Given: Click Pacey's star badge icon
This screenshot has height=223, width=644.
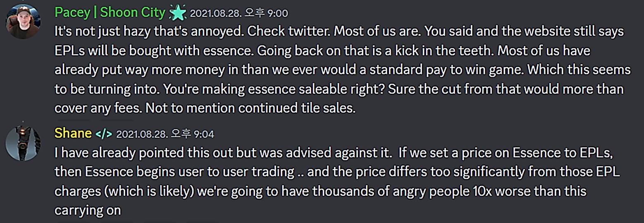Looking at the screenshot, I should (178, 13).
